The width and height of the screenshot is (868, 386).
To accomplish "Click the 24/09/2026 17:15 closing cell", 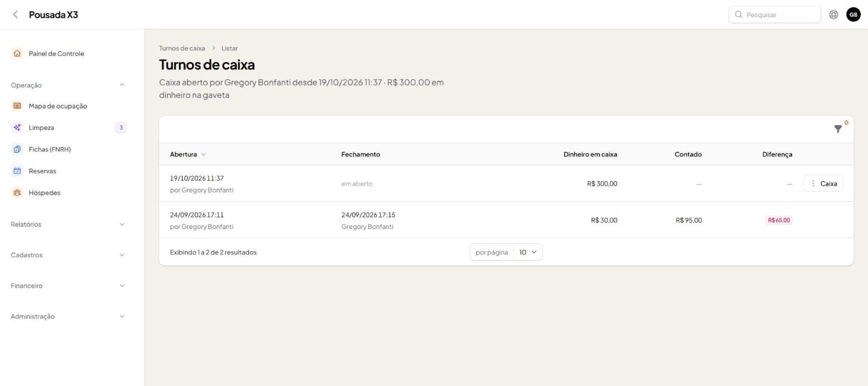I will pyautogui.click(x=368, y=215).
